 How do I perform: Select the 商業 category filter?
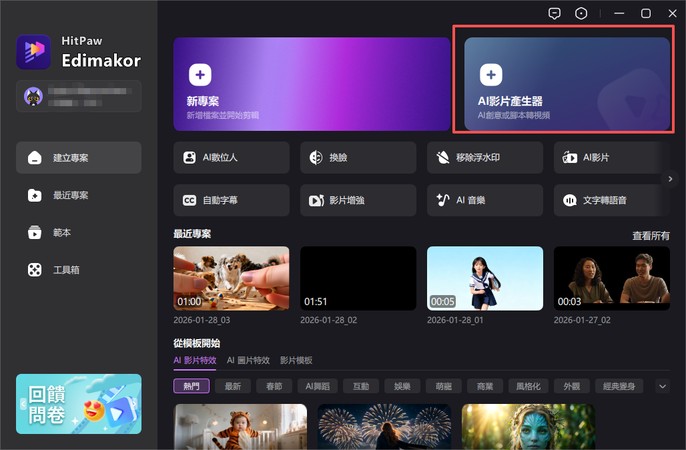coord(485,386)
